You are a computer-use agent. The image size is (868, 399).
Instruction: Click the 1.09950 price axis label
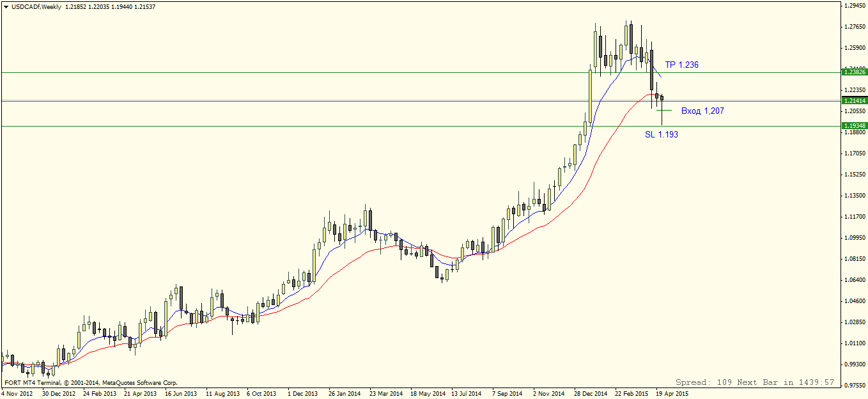pos(856,238)
